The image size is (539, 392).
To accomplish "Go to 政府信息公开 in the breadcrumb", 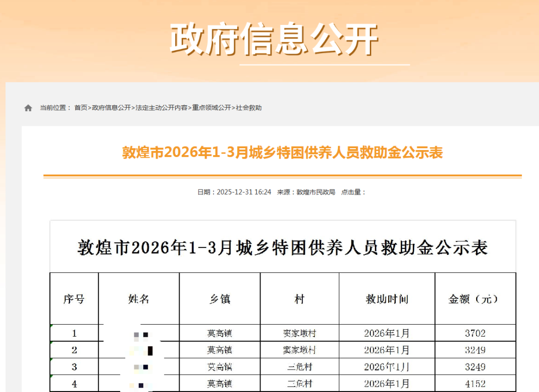I will pos(111,108).
